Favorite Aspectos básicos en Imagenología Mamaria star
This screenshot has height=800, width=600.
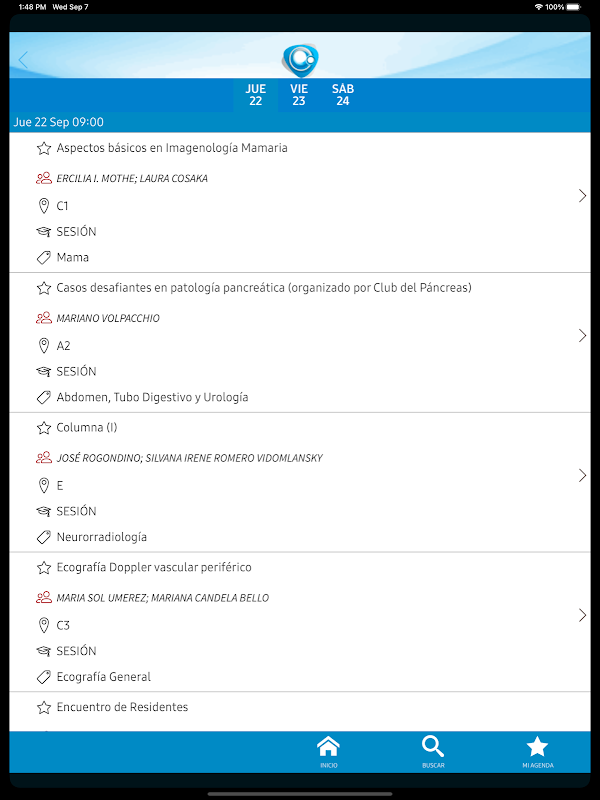click(x=44, y=148)
